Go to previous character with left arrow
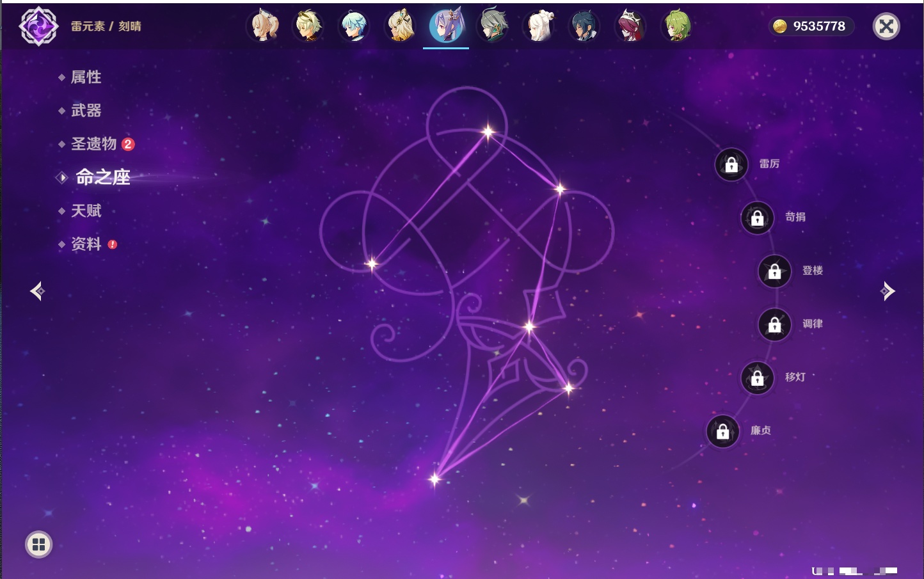Viewport: 924px width, 579px height. pos(37,291)
